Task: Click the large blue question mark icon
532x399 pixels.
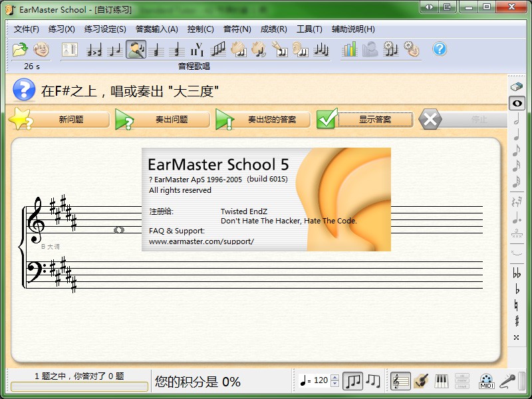Action: [x=24, y=90]
